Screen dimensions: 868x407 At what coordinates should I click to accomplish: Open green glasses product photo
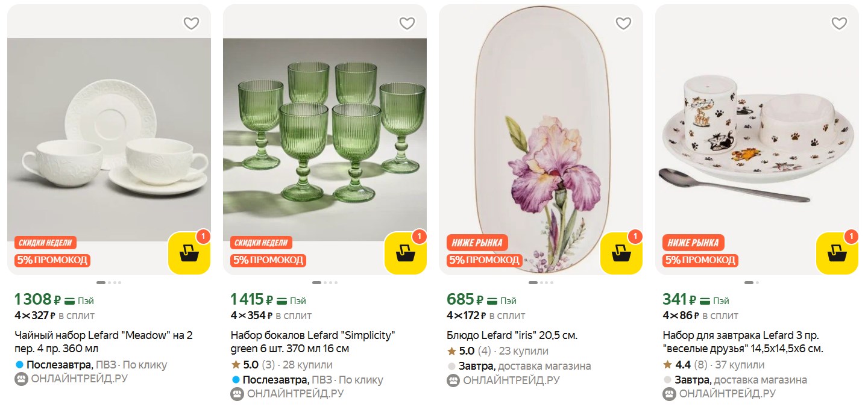pos(325,140)
